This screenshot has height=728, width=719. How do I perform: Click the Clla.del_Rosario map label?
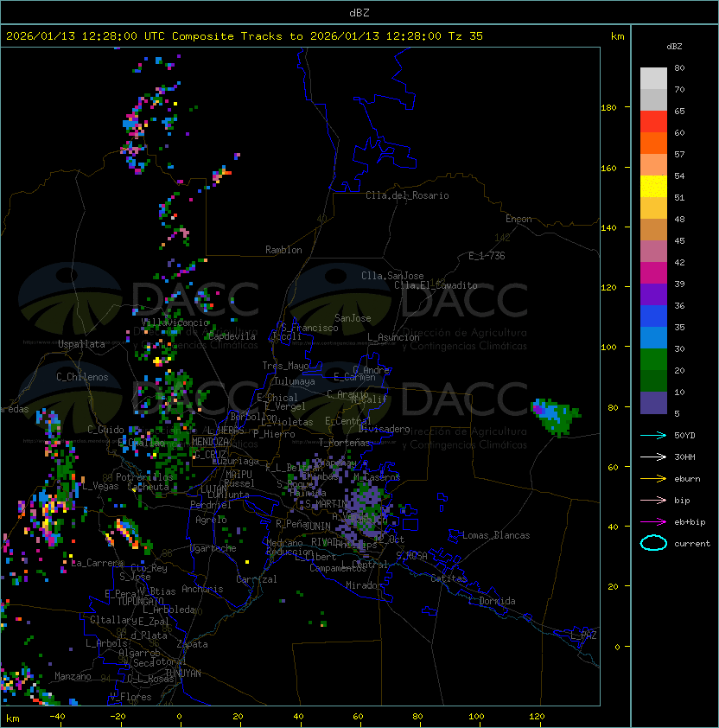point(407,195)
